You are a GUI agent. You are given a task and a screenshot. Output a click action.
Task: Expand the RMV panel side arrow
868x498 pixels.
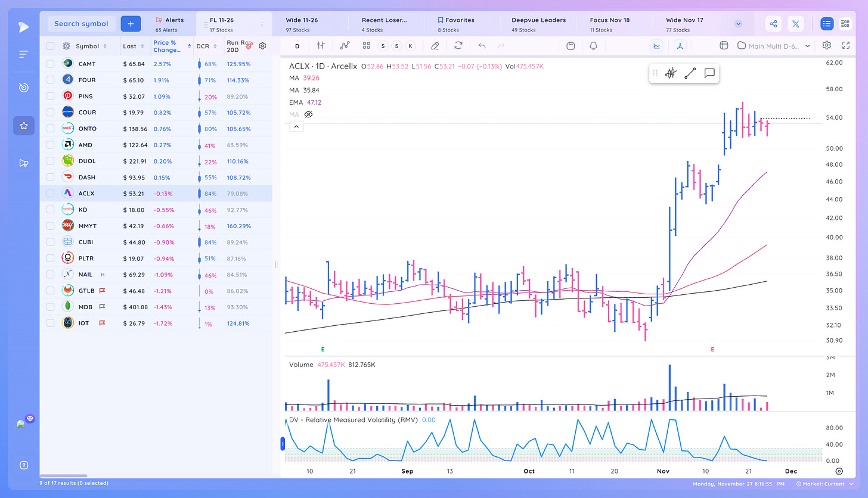283,443
